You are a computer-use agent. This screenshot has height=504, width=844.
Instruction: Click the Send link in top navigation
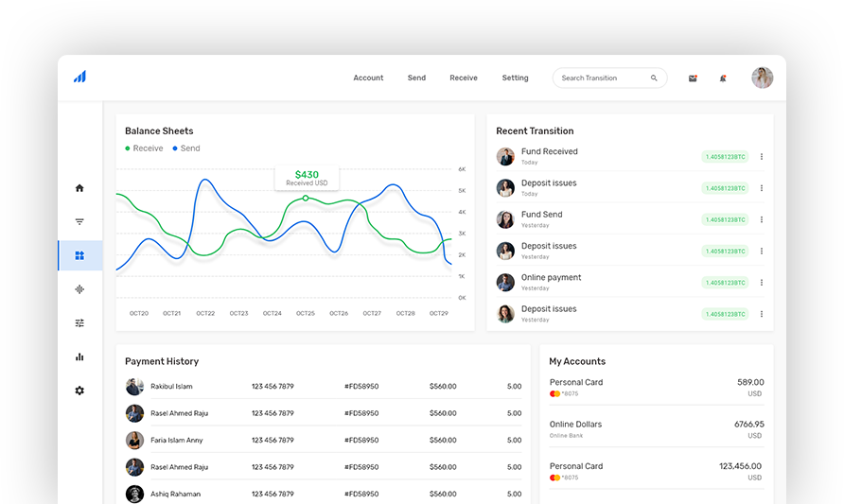coord(416,78)
